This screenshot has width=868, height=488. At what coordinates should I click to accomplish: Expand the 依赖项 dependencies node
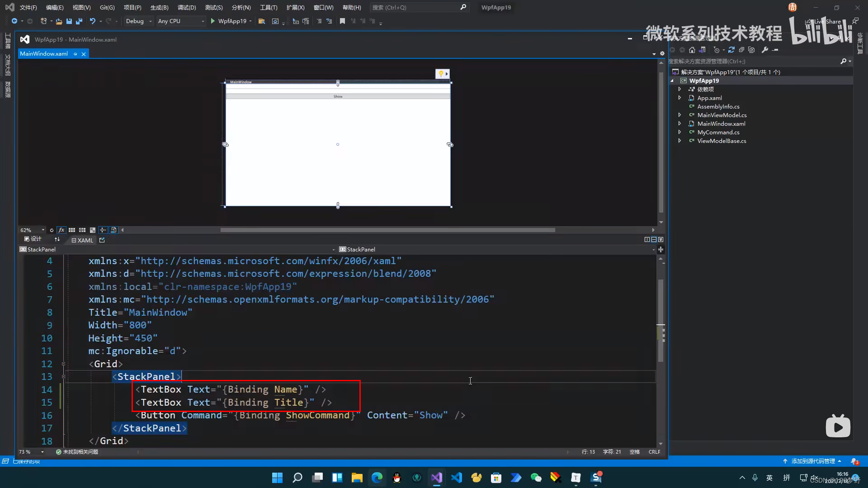[x=679, y=90]
